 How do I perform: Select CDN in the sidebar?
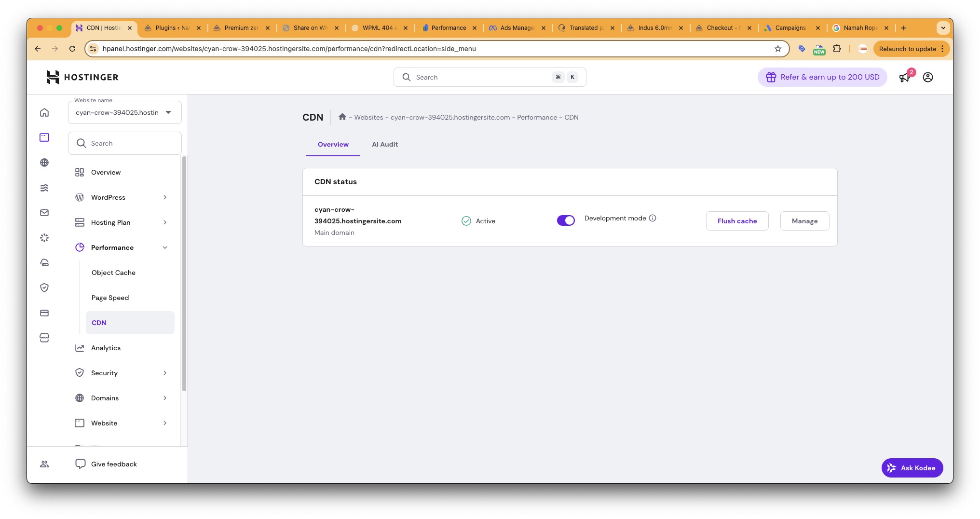[x=130, y=323]
